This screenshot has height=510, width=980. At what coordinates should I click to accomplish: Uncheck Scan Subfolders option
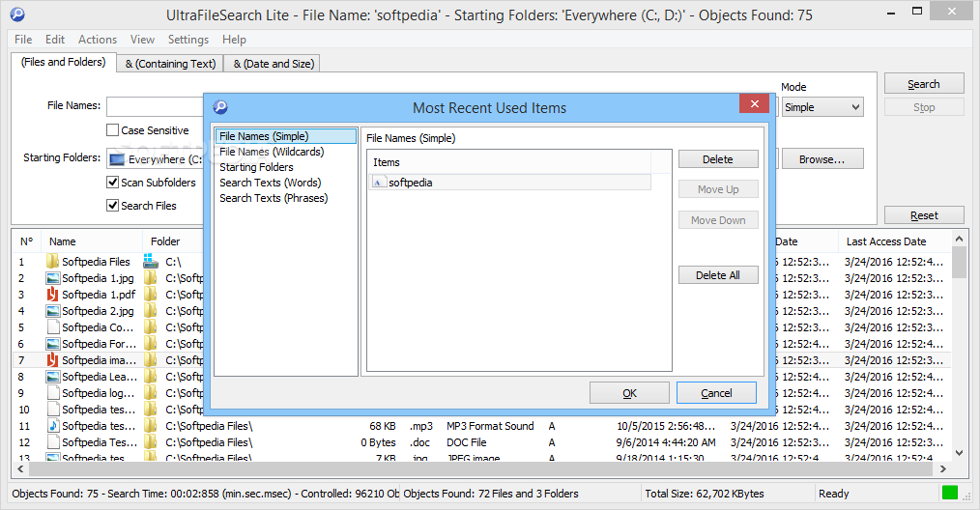[112, 183]
